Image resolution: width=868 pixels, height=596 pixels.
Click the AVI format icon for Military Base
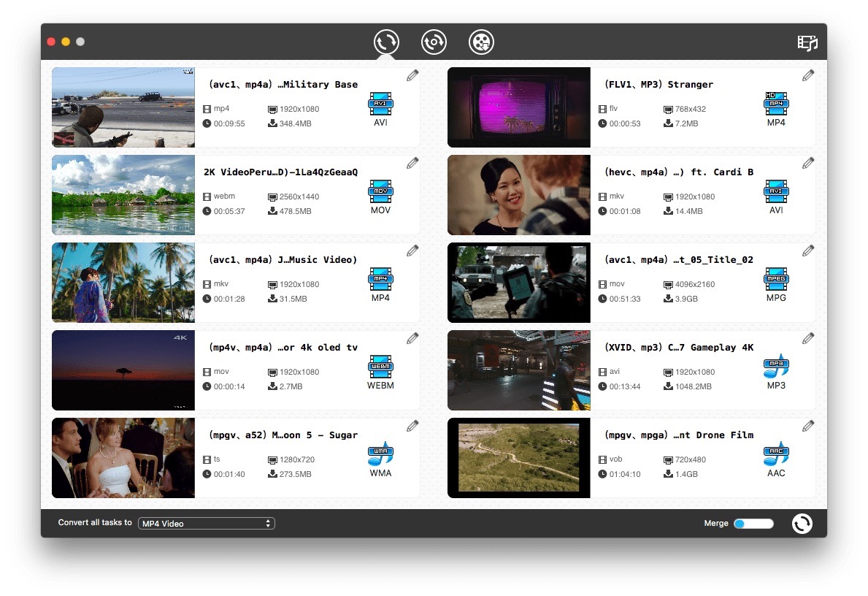point(380,104)
